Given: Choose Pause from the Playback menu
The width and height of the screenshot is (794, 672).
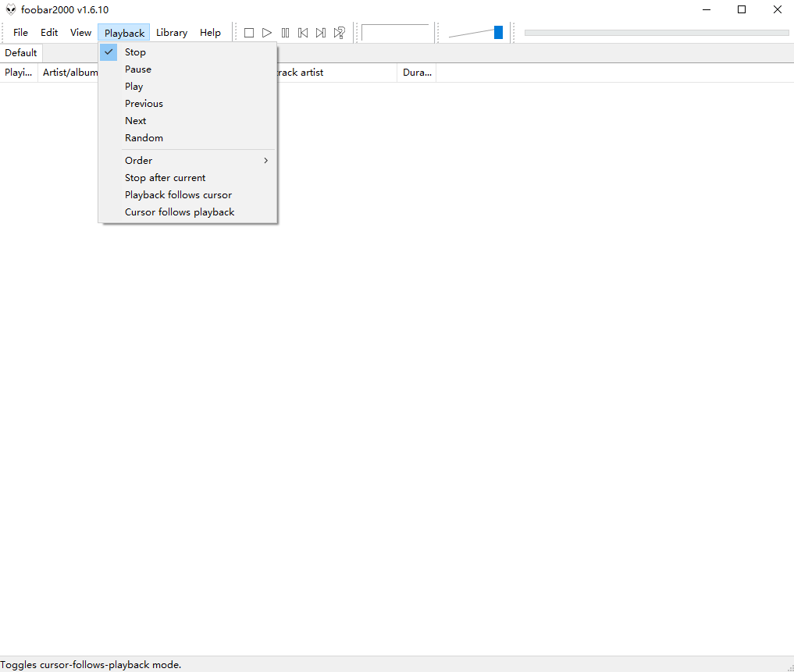Looking at the screenshot, I should point(188,69).
